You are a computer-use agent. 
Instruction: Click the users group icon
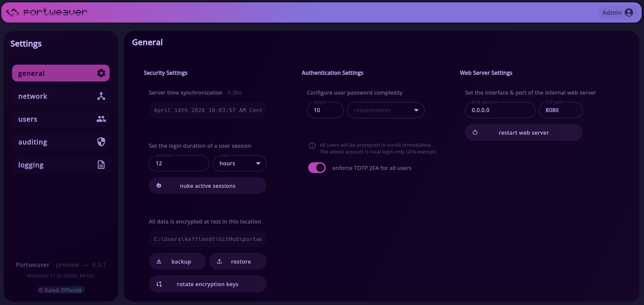pos(101,119)
